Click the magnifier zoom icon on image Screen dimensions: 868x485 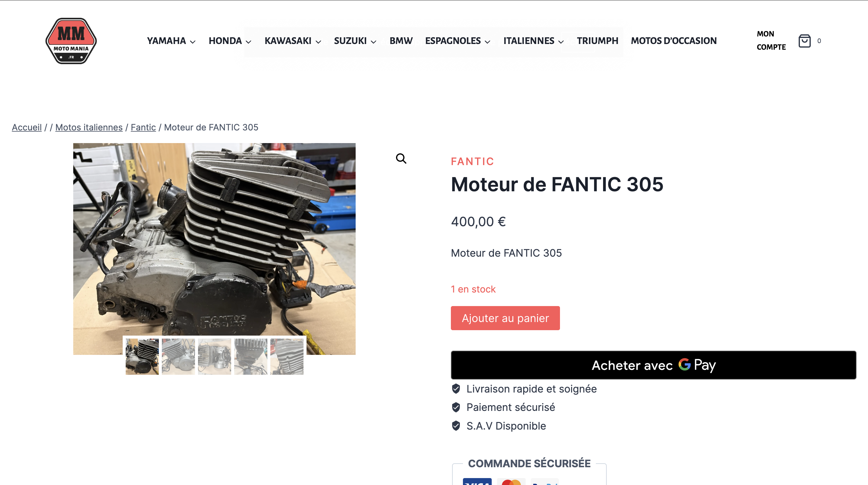tap(401, 158)
